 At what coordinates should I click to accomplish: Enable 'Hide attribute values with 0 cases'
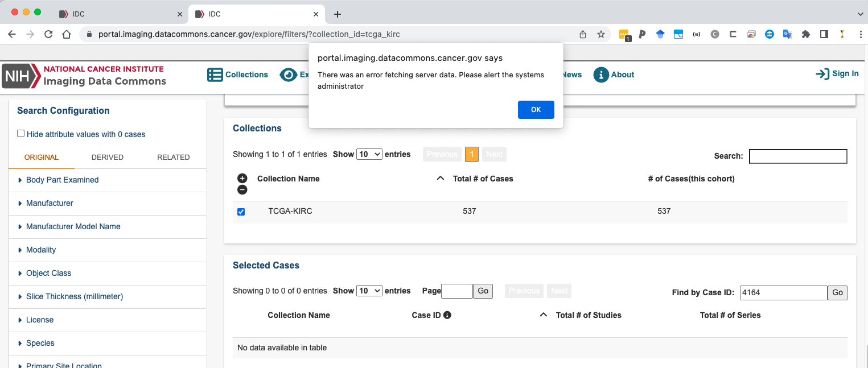coord(20,133)
